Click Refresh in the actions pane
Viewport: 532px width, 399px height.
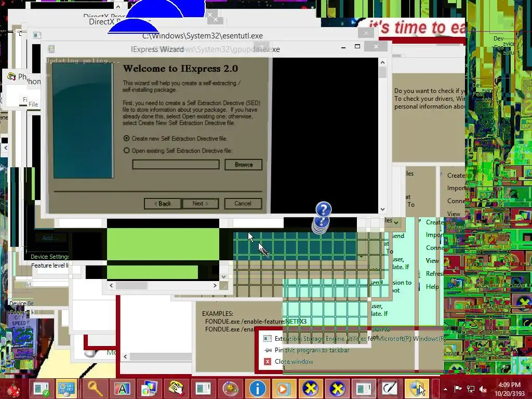[x=434, y=273]
